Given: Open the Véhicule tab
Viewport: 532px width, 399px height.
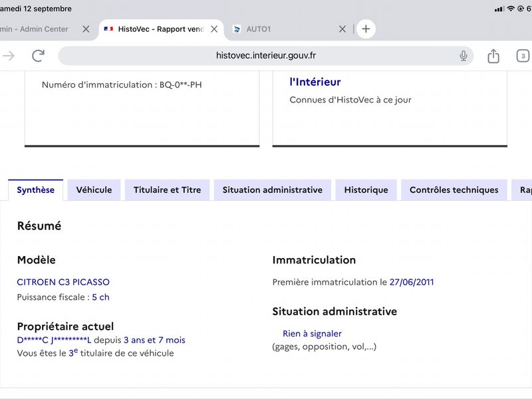Looking at the screenshot, I should click(94, 190).
